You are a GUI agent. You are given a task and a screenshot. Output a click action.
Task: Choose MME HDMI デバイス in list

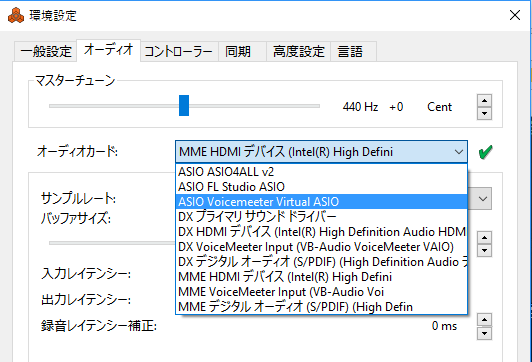(x=321, y=277)
